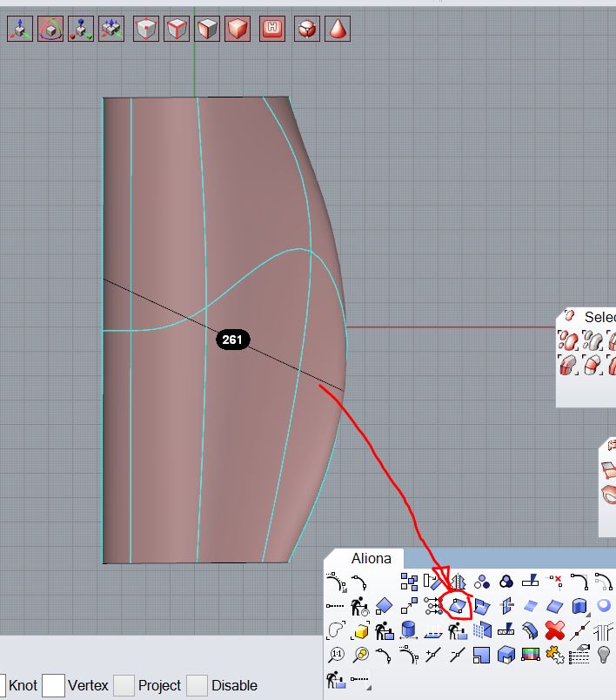The height and width of the screenshot is (700, 616).
Task: Click the grid projection plane icon
Action: [482, 630]
